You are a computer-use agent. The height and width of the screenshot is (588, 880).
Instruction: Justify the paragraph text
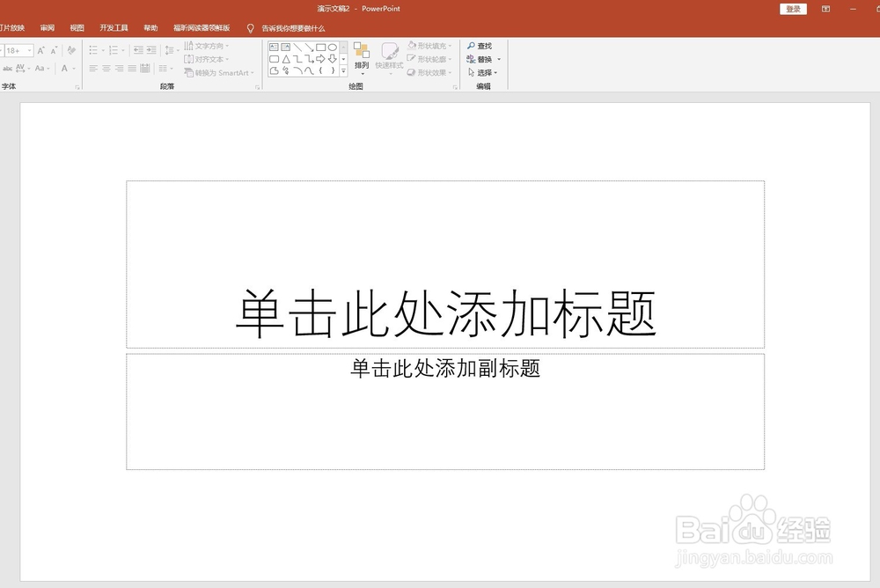tap(132, 69)
